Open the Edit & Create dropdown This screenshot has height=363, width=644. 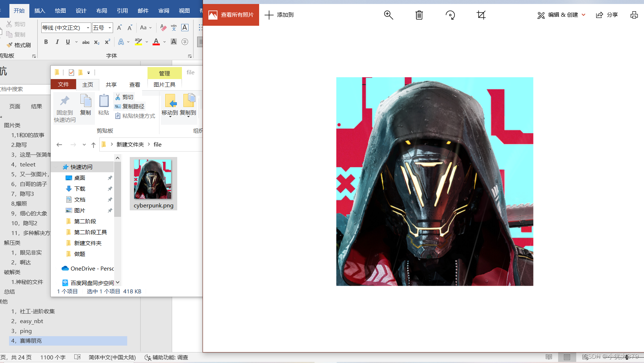click(561, 15)
